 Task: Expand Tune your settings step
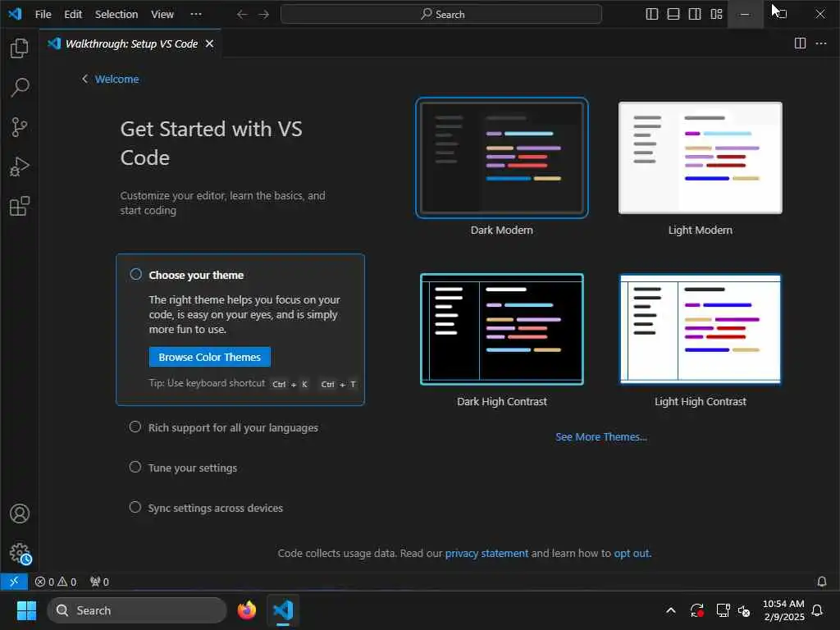coord(192,468)
